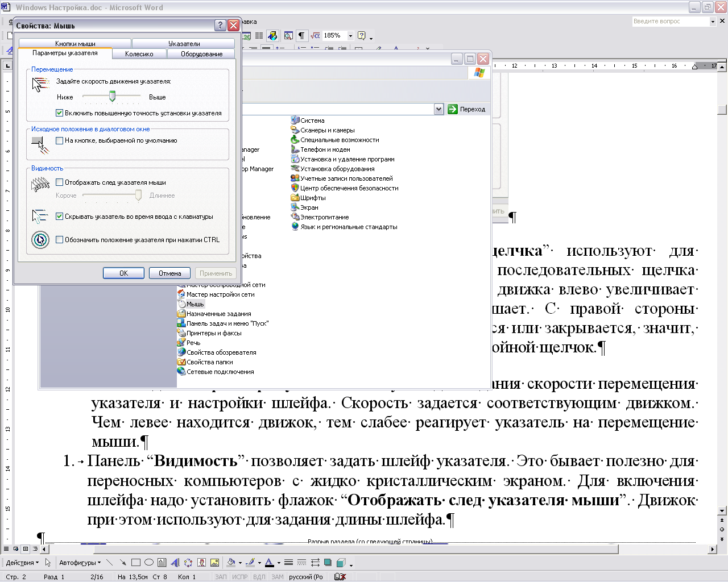
Task: Open 'Сетевые подключения' in Control Panel
Action: [216, 372]
